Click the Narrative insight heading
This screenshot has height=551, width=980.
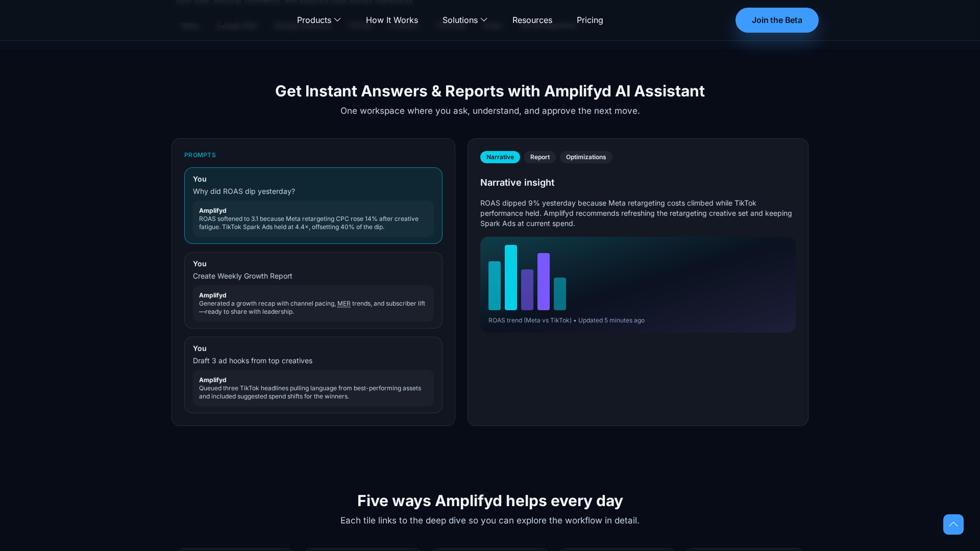click(517, 182)
